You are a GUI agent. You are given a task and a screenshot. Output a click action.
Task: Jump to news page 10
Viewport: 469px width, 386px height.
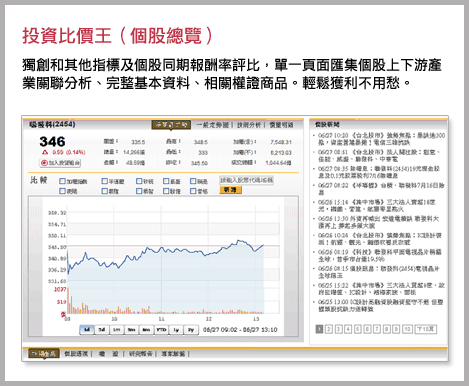[x=407, y=329]
